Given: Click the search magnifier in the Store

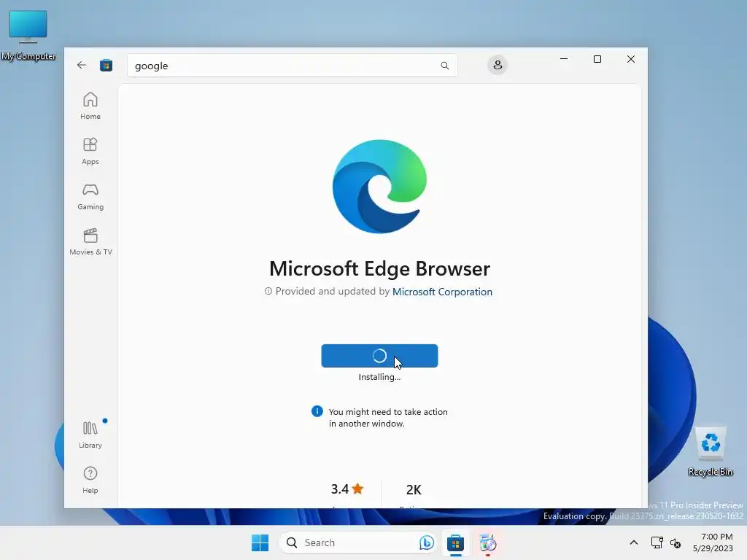Looking at the screenshot, I should coord(444,66).
